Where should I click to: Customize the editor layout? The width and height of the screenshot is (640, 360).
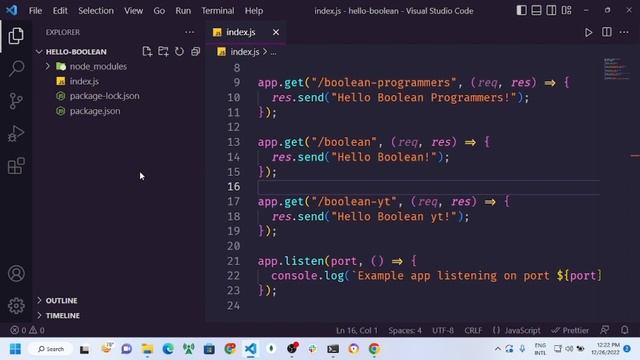567,10
